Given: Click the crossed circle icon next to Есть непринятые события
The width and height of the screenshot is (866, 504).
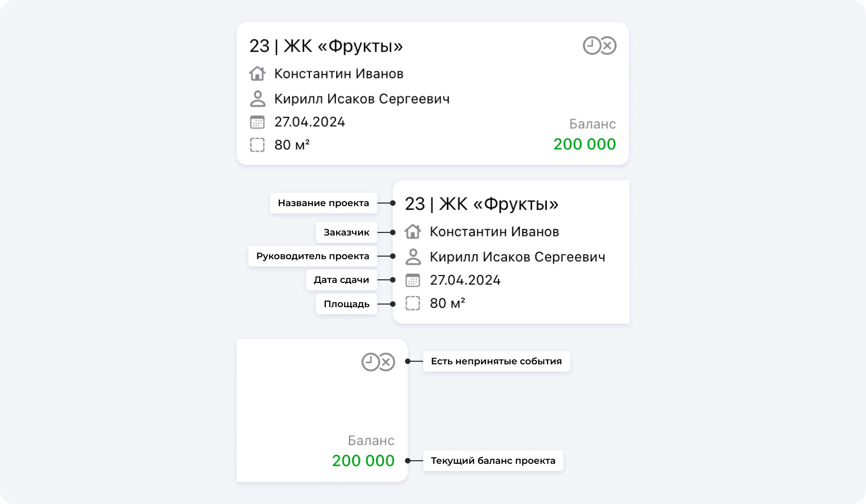Looking at the screenshot, I should [x=387, y=362].
